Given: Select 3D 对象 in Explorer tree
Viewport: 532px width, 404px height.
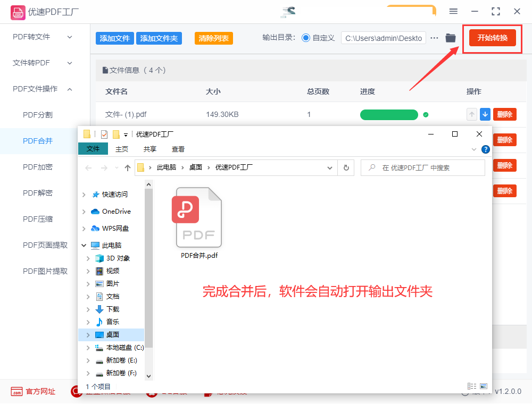Looking at the screenshot, I should [118, 258].
